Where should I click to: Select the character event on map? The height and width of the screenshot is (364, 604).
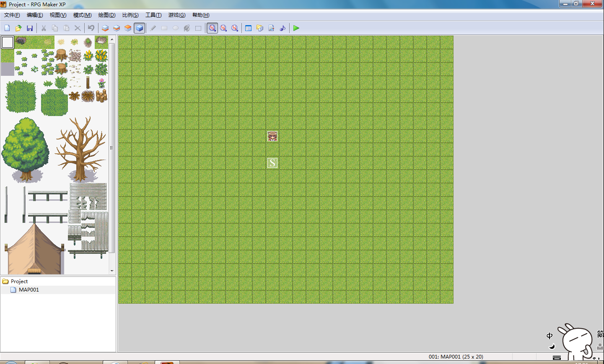[x=272, y=136]
